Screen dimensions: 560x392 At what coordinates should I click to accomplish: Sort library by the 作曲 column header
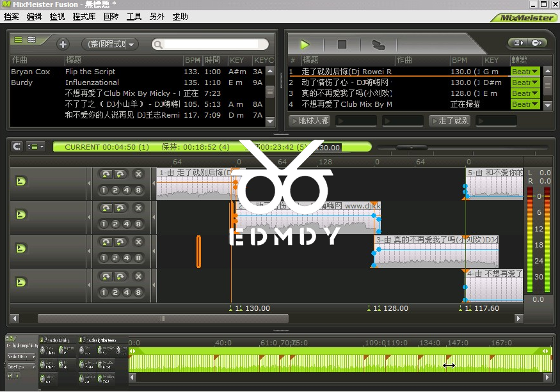pyautogui.click(x=37, y=60)
